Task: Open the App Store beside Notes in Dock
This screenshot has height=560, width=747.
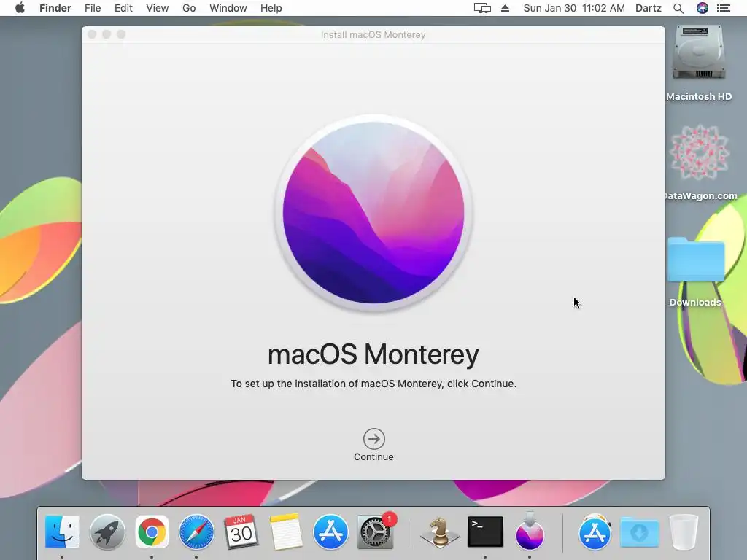Action: click(x=330, y=532)
